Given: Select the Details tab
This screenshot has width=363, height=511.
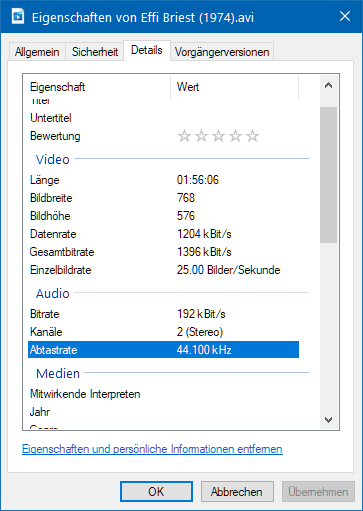Looking at the screenshot, I should coord(147,50).
